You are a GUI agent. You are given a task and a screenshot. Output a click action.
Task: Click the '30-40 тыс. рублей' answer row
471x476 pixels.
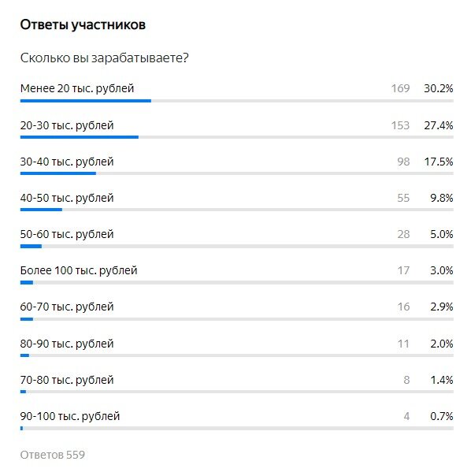click(237, 165)
